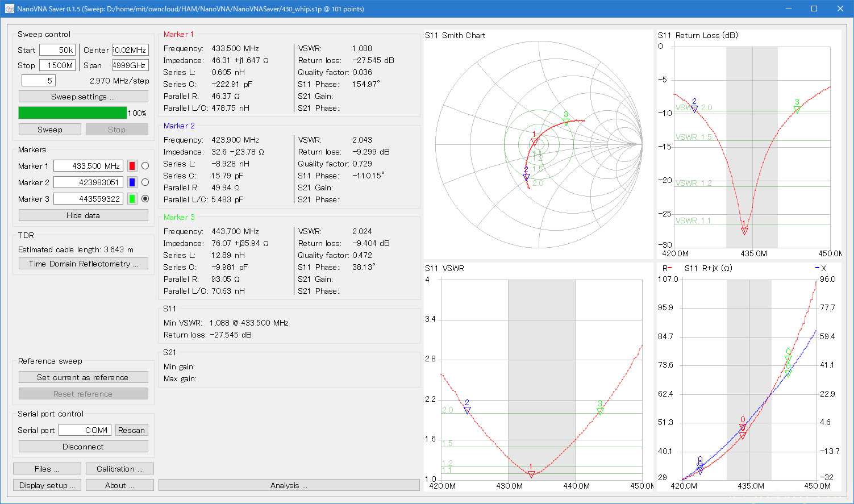This screenshot has width=854, height=504.
Task: Rescan serial ports
Action: point(132,430)
